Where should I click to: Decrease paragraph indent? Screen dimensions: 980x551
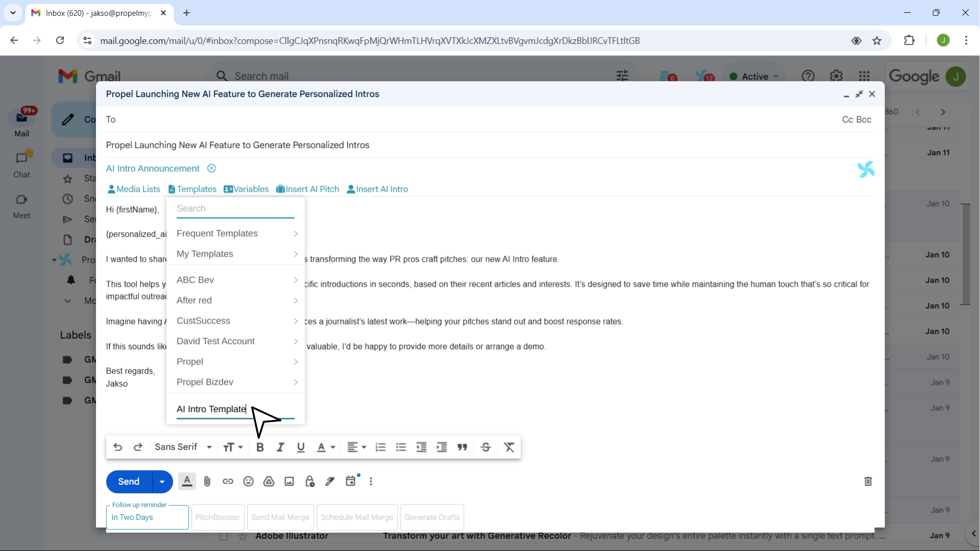(422, 447)
